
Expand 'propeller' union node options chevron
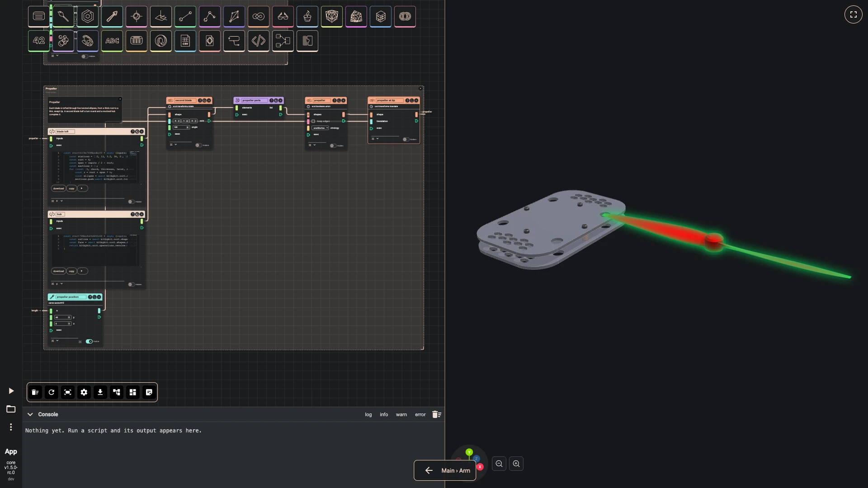coord(314,145)
